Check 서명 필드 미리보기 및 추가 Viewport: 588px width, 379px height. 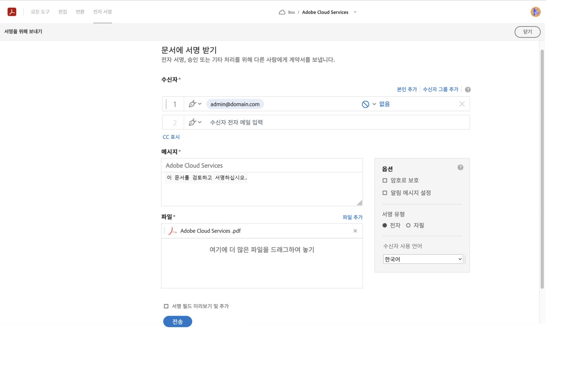pos(166,306)
